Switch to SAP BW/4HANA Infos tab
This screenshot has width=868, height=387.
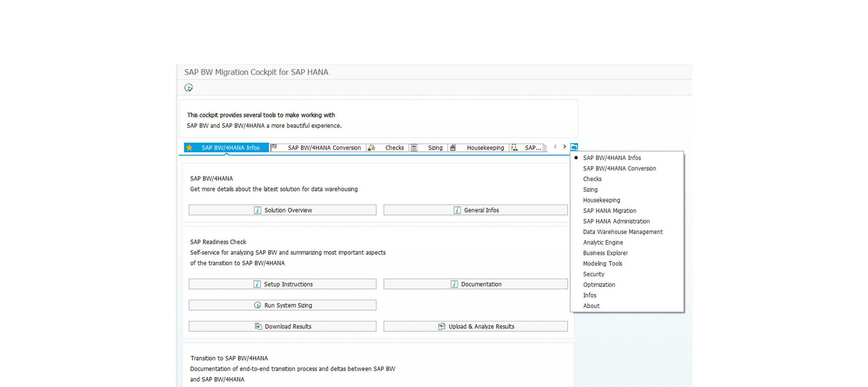(226, 148)
